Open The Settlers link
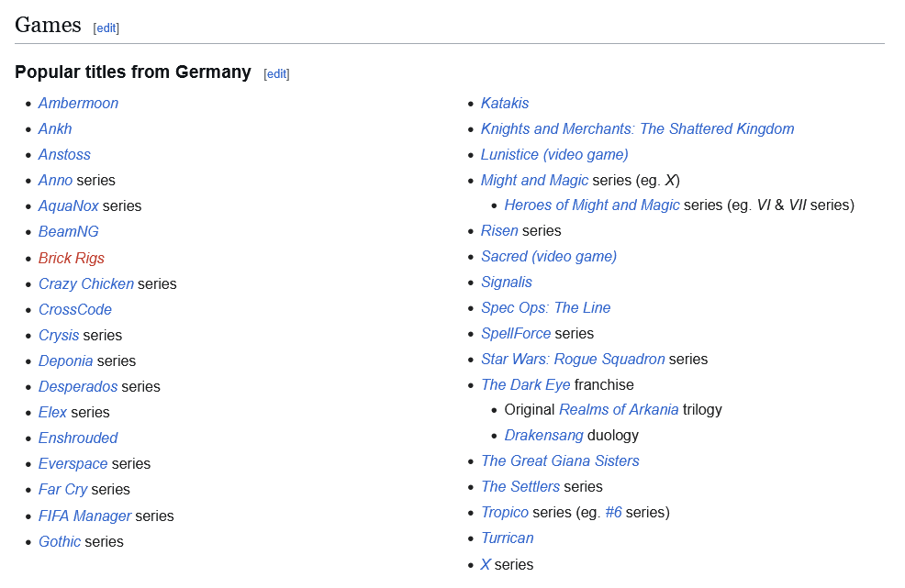The image size is (905, 588). [x=520, y=486]
